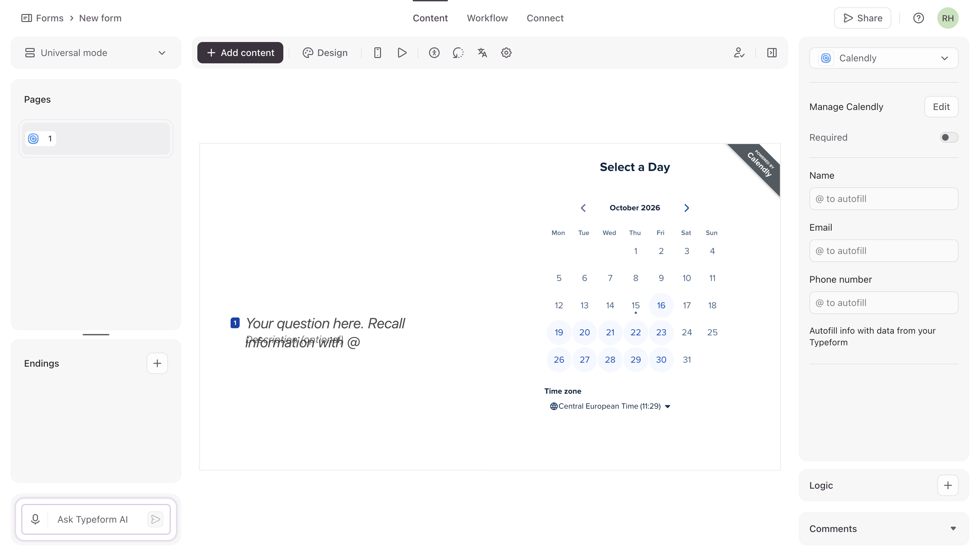The height and width of the screenshot is (556, 980).
Task: Select October 22 in the calendar
Action: (635, 332)
